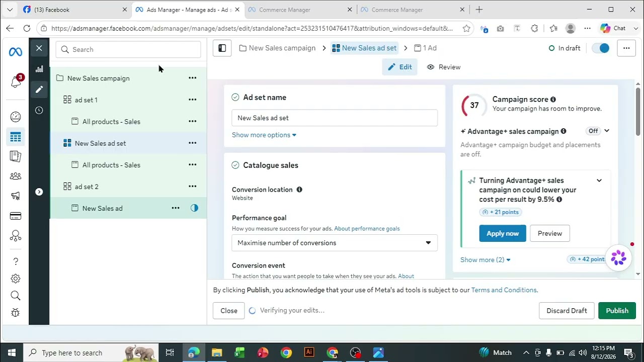This screenshot has width=644, height=362.
Task: Click the + 21 points badge
Action: [501, 212]
